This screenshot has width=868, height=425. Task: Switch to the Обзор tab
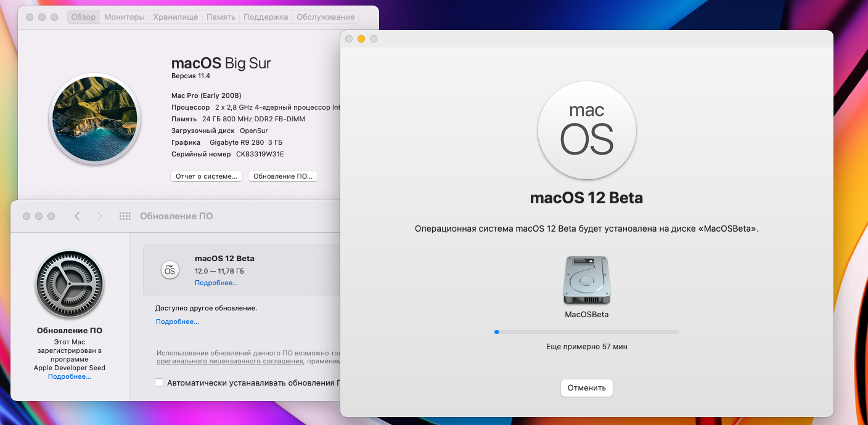pos(83,17)
